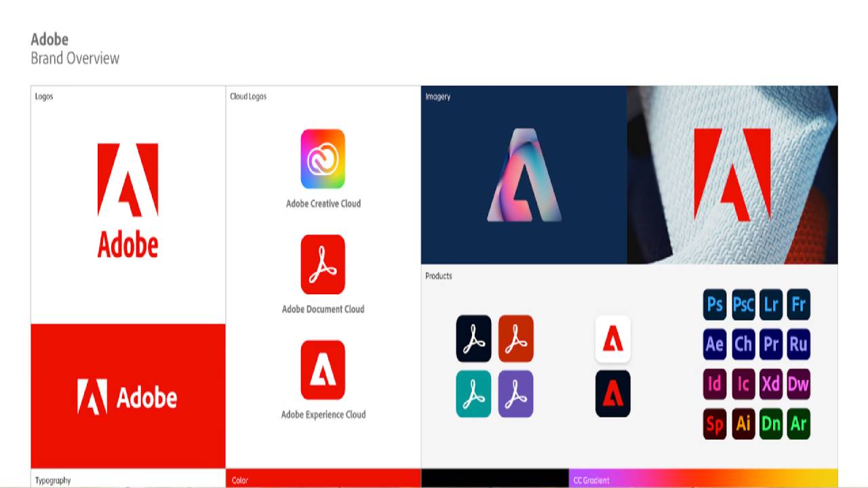The height and width of the screenshot is (488, 868).
Task: Select the Premiere Pro Pr icon
Action: pyautogui.click(x=771, y=344)
